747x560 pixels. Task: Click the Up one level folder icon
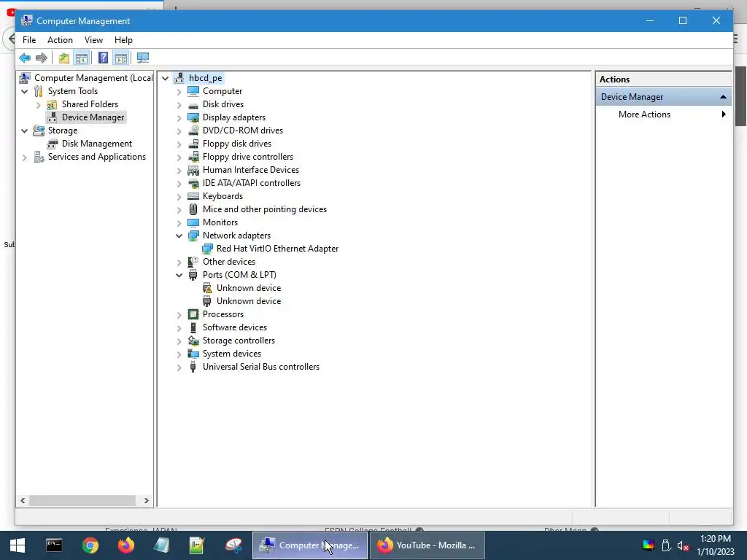point(64,58)
